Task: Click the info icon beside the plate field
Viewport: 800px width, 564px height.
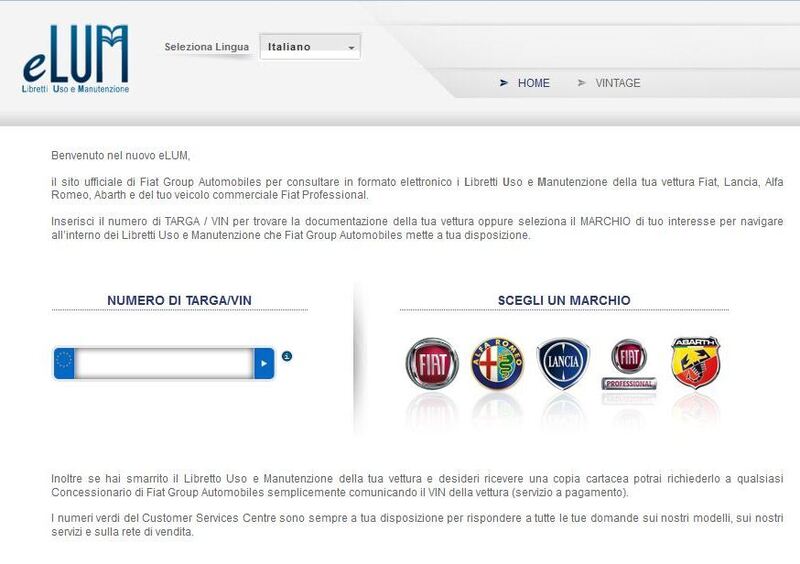Action: [x=287, y=357]
